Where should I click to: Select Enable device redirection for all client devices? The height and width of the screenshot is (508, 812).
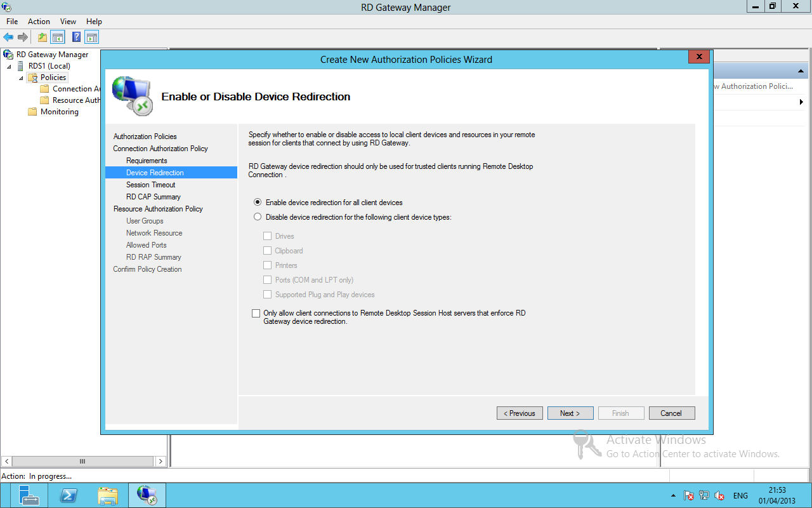click(258, 203)
